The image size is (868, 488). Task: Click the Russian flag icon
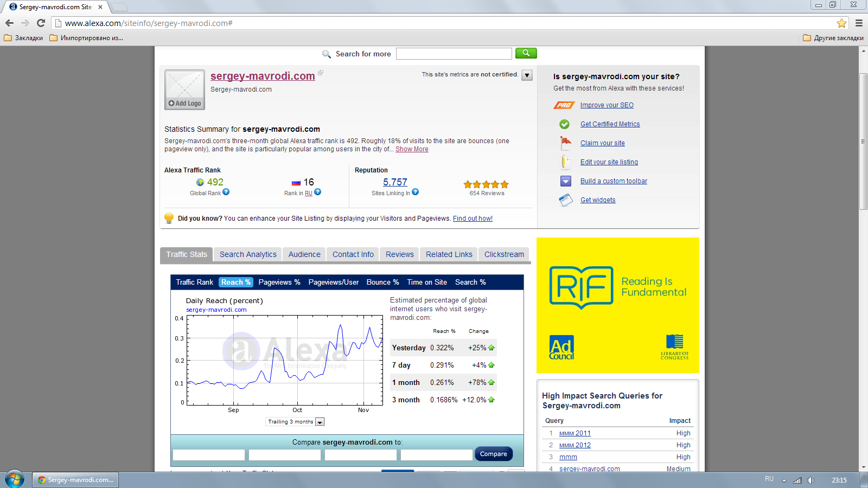coord(296,183)
